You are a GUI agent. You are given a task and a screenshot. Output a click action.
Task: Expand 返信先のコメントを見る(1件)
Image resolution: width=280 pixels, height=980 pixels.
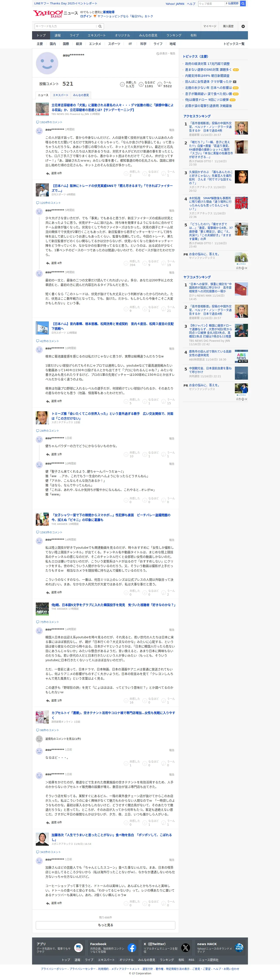click(63, 739)
